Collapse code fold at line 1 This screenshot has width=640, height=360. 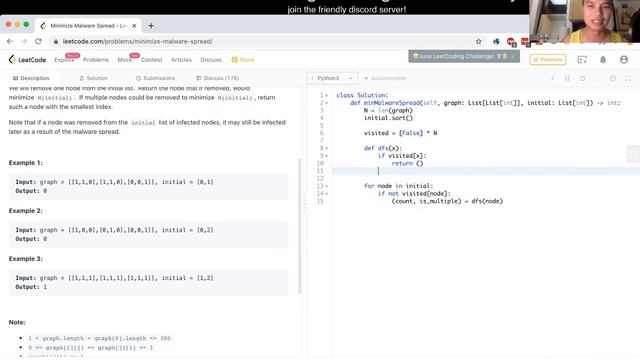[327, 96]
